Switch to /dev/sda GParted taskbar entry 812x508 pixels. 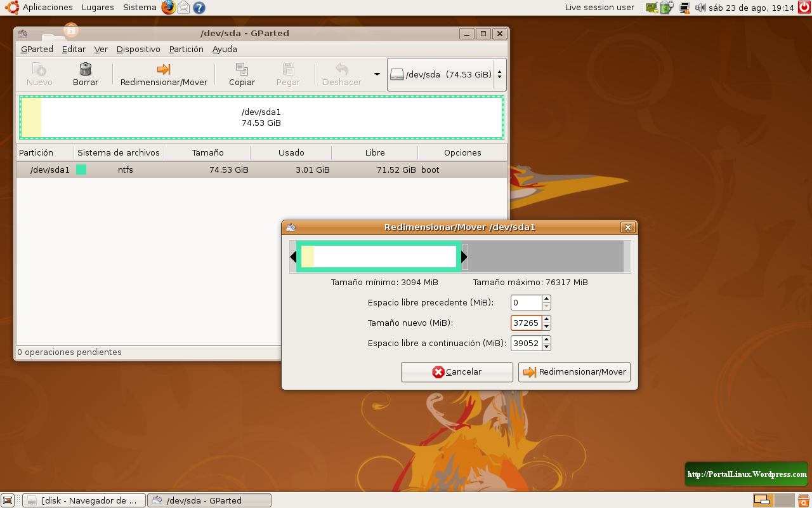(209, 500)
